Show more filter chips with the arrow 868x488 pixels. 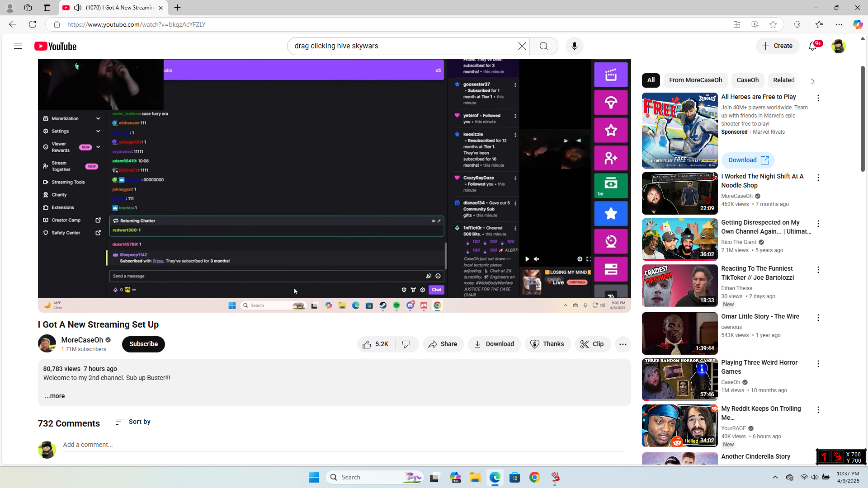(812, 81)
